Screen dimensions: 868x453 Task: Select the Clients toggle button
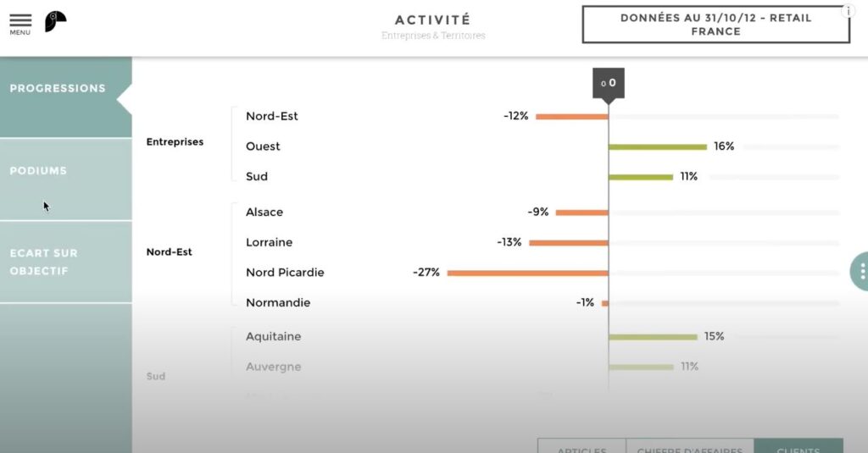pos(798,446)
